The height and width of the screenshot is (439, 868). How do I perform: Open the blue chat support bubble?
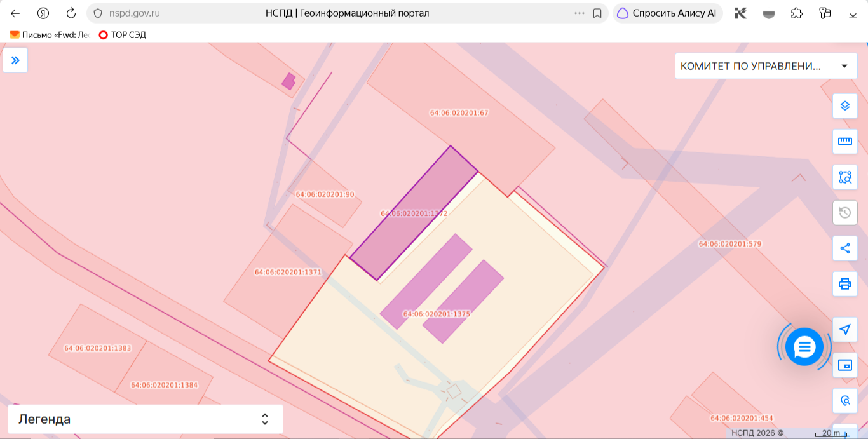804,347
